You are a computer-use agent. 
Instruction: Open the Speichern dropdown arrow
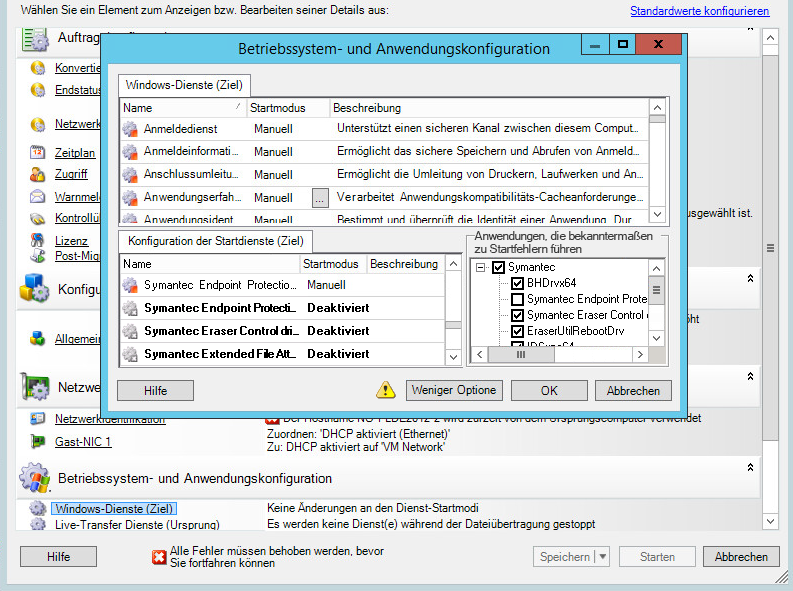[x=602, y=557]
